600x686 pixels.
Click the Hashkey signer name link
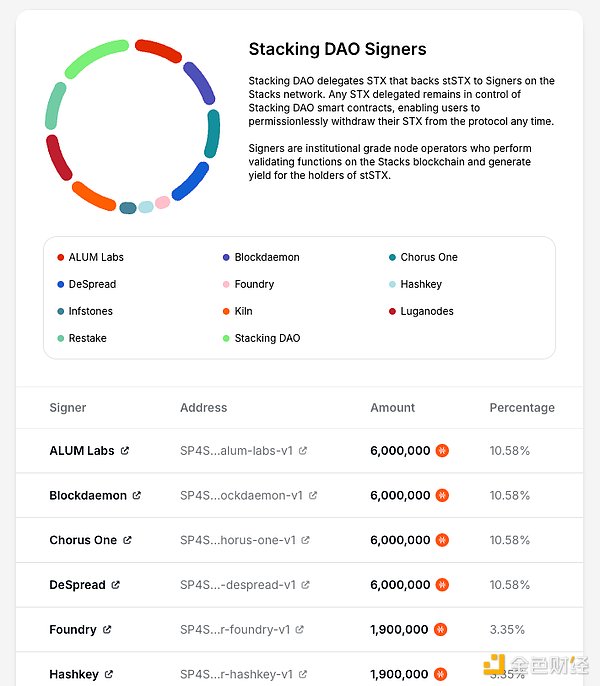pos(74,675)
